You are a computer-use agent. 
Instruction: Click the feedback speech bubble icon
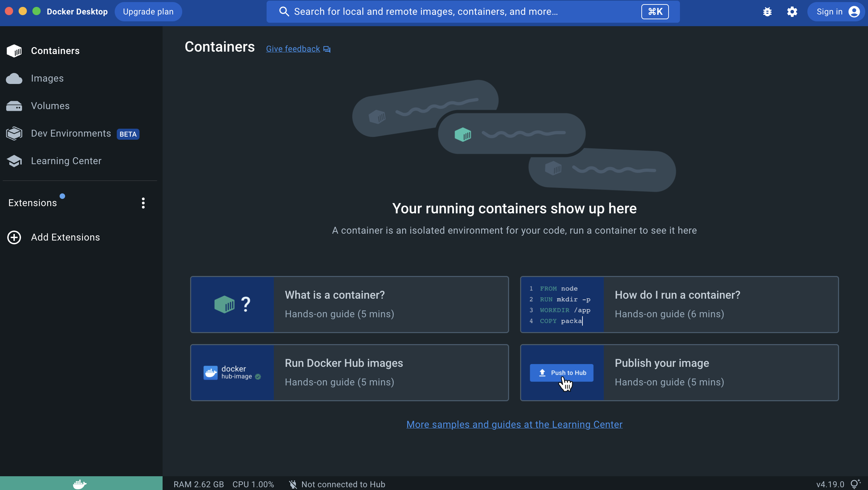click(x=327, y=49)
